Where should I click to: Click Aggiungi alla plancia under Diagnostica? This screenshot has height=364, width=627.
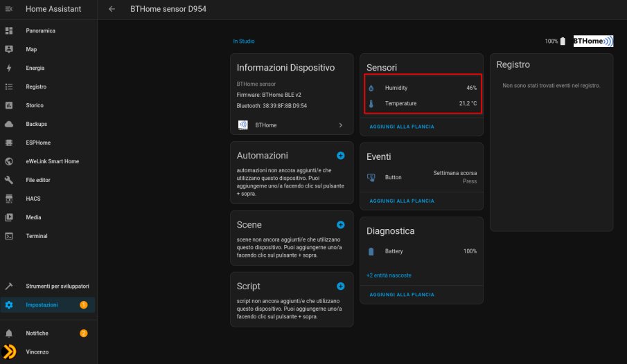point(401,295)
